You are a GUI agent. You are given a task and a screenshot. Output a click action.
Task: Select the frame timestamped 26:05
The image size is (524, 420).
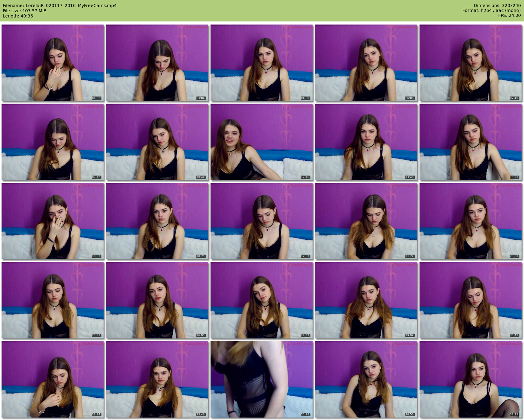point(157,300)
